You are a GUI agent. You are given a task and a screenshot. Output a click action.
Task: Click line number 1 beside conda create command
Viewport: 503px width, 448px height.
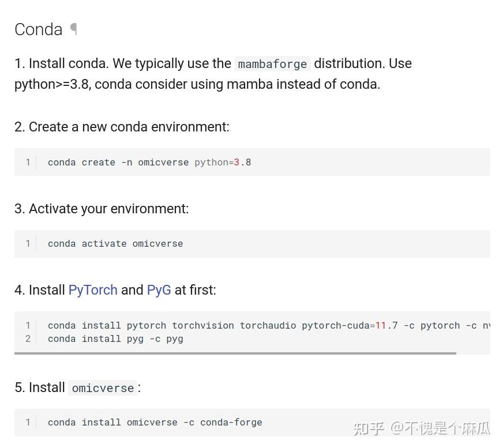click(28, 162)
